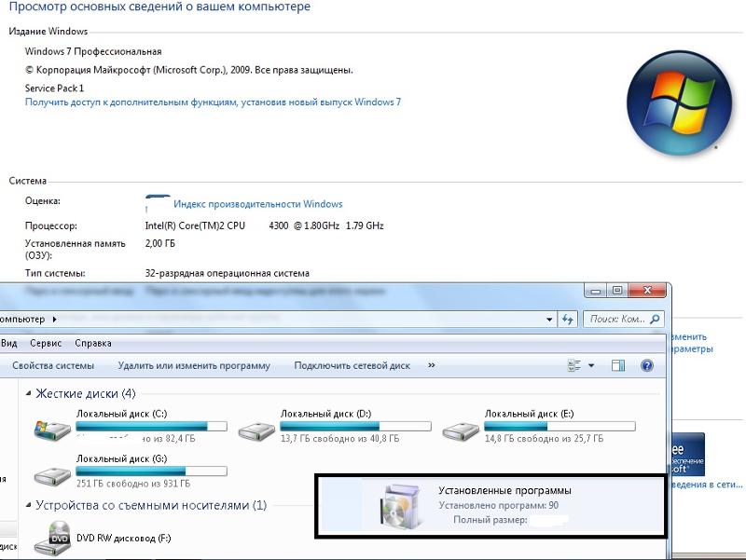746x560 pixels.
Task: Click the refresh arrows button in address bar
Action: [567, 319]
